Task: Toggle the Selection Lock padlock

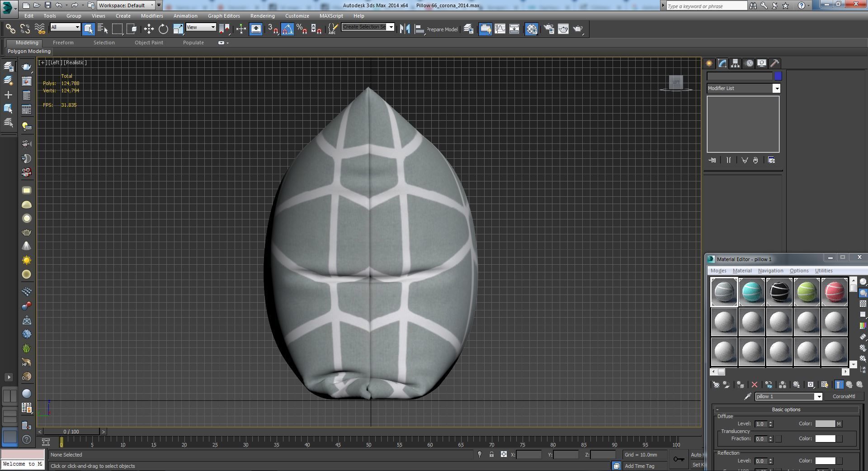Action: point(491,455)
